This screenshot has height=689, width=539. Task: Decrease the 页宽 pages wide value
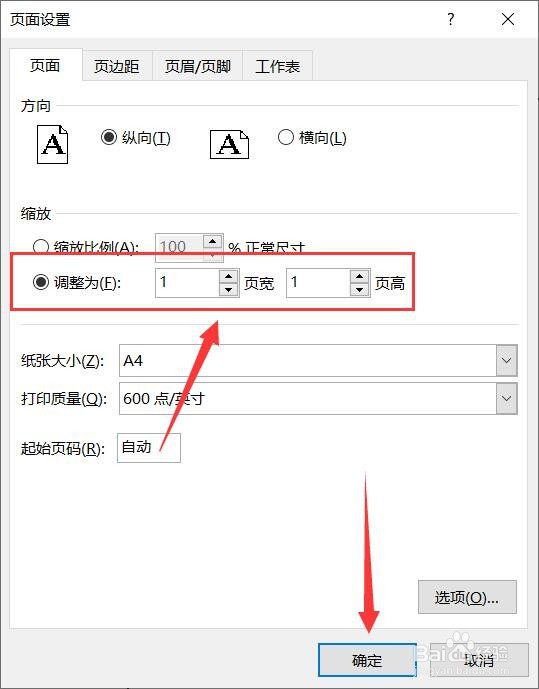coord(228,290)
